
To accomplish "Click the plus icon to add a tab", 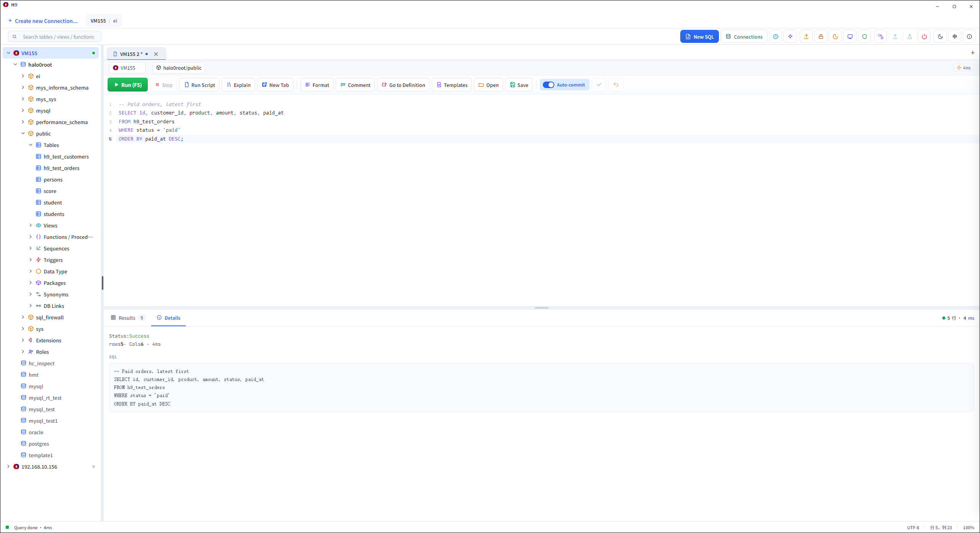I will (973, 53).
